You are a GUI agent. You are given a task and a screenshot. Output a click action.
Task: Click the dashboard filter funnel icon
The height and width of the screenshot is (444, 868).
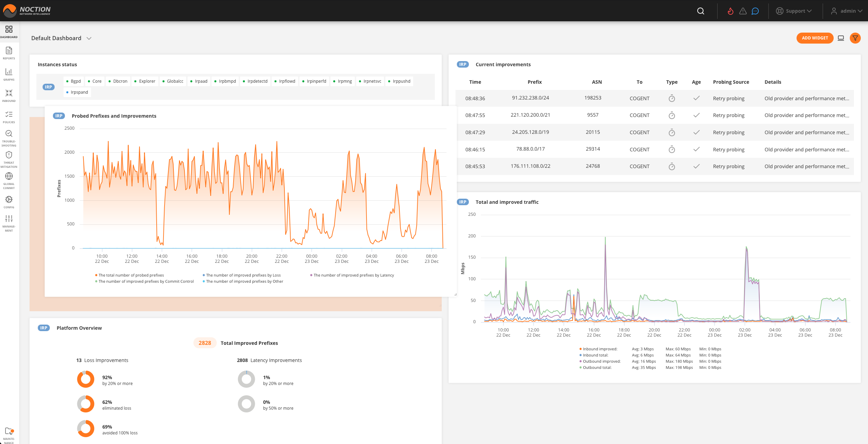click(x=855, y=38)
